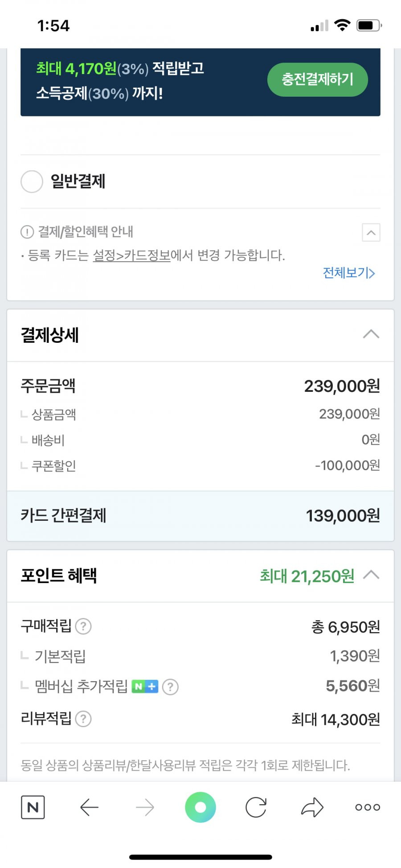Screen dimensions: 401x868
Task: Tap the forward arrow in bottom bar
Action: [x=145, y=807]
